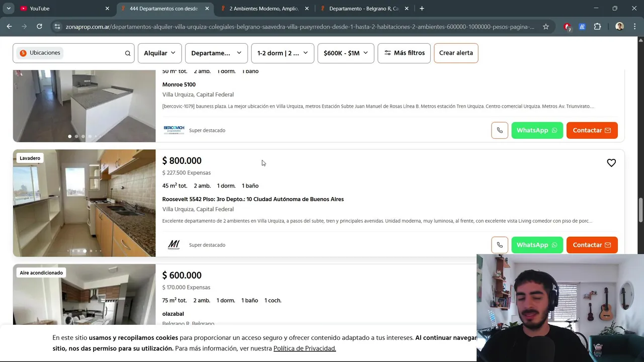This screenshot has height=362, width=644.
Task: Call the Monroe 5100 listing via phone icon
Action: [x=500, y=130]
